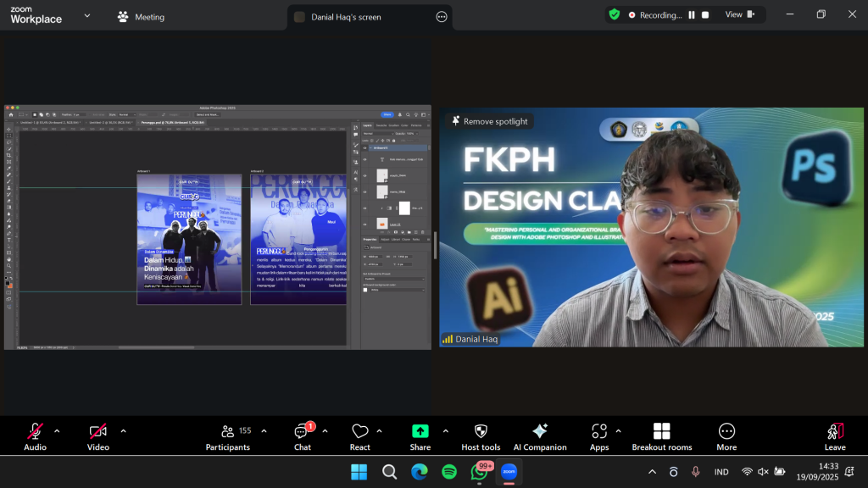Click the green Share screen icon
Image resolution: width=868 pixels, height=488 pixels.
click(x=420, y=431)
